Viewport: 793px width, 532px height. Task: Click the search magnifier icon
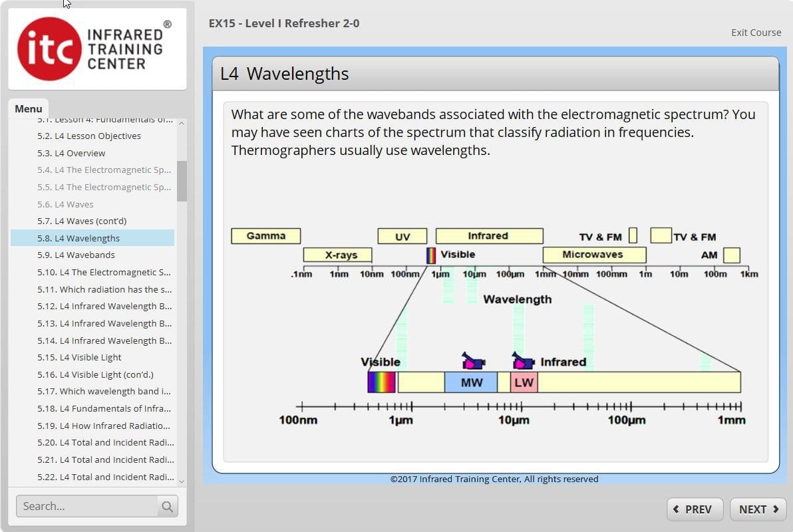168,506
